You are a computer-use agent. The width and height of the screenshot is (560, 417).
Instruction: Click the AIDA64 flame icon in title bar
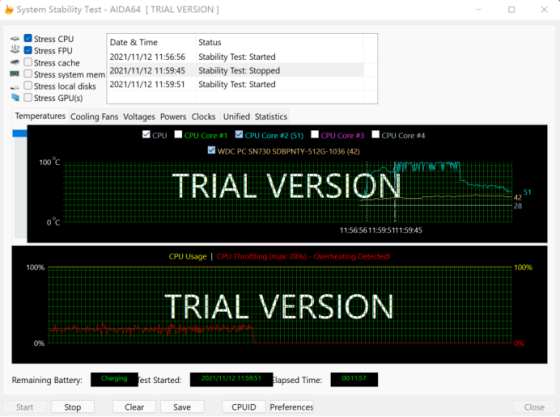(x=9, y=10)
